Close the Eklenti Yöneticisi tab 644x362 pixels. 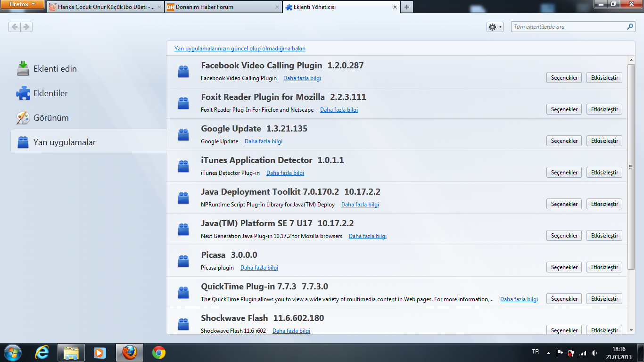395,7
